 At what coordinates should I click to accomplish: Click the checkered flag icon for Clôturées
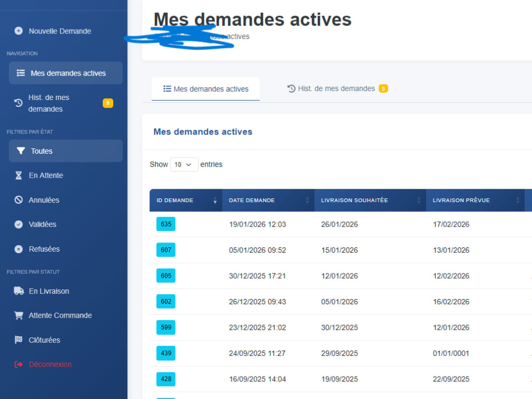18,339
